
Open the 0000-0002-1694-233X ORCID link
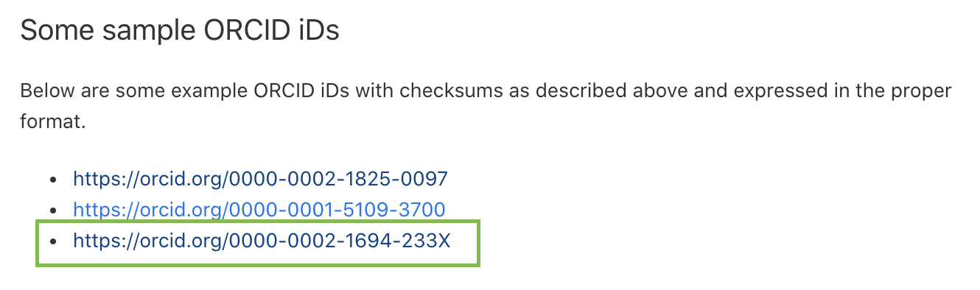click(261, 241)
